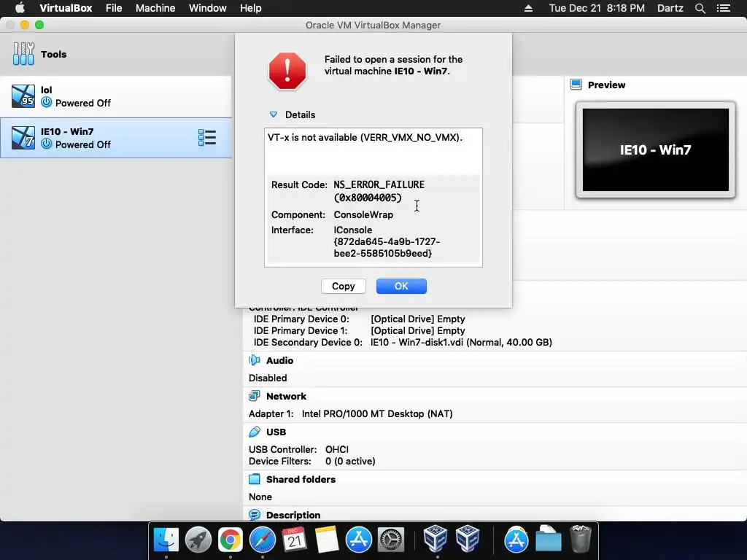This screenshot has height=560, width=747.
Task: Click the IE10 - Win7 preview thumbnail
Action: pyautogui.click(x=656, y=149)
